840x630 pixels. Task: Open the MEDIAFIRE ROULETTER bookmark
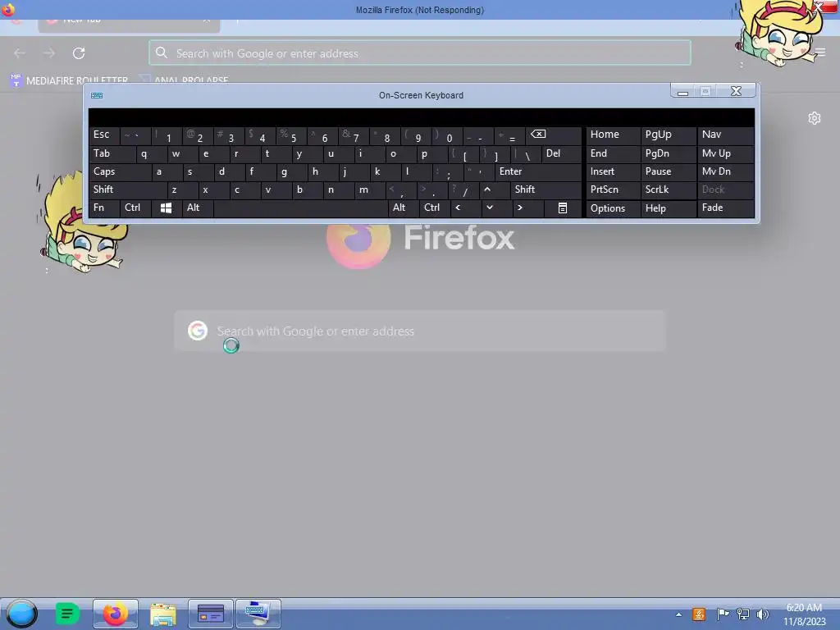point(69,80)
